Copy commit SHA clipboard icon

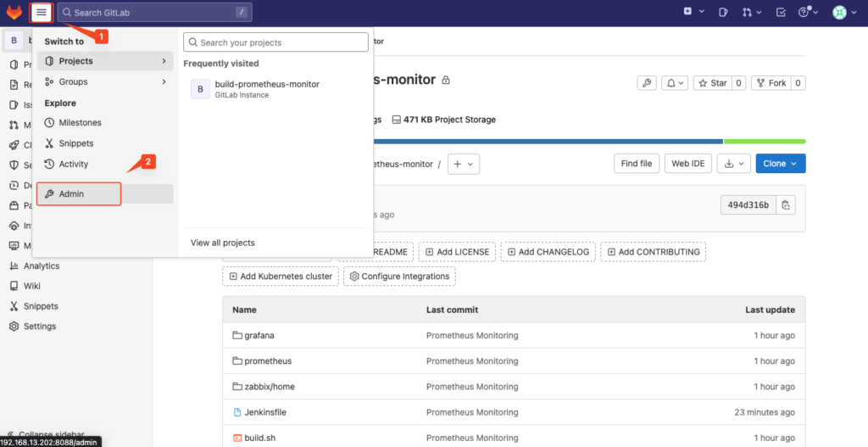click(x=786, y=205)
